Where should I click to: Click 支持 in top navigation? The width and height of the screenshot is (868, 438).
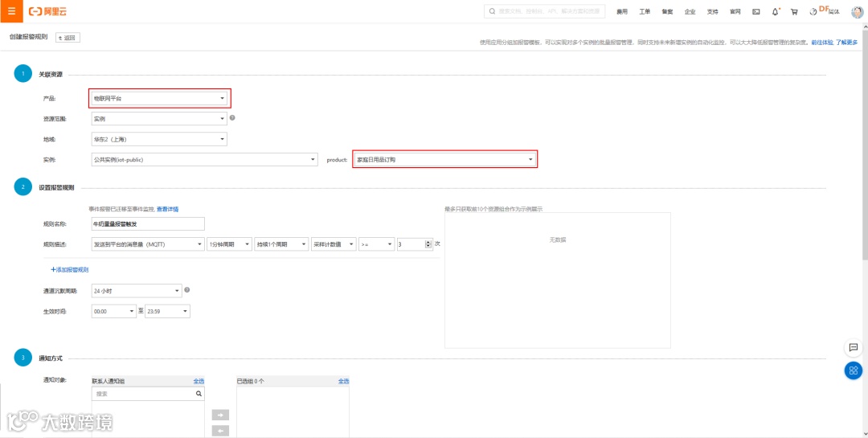click(x=712, y=11)
